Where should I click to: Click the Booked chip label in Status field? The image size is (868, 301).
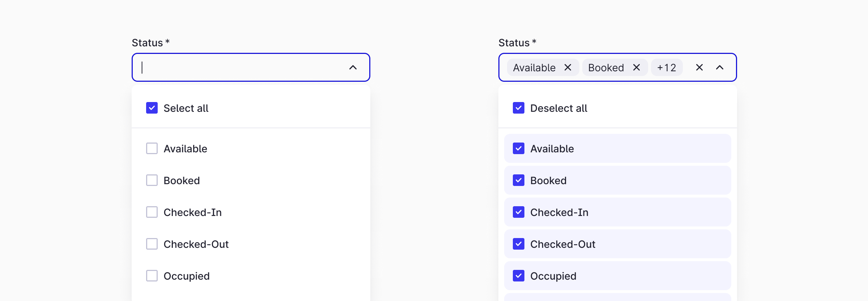(606, 68)
